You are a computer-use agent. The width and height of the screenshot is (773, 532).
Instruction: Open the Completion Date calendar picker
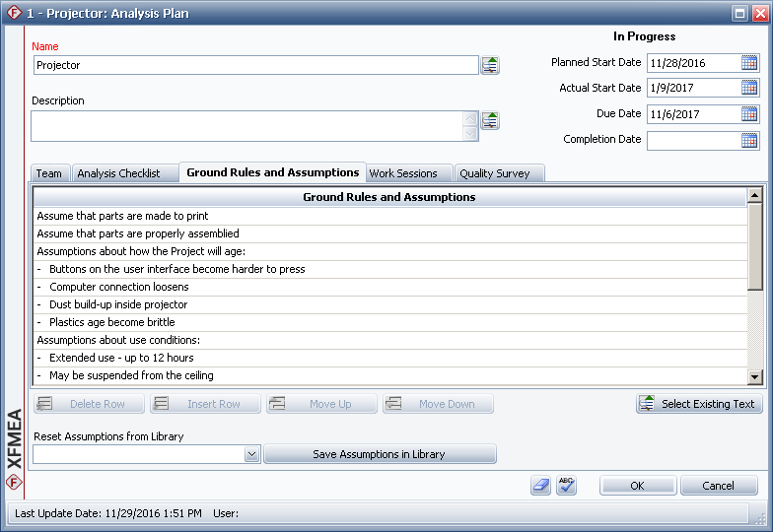click(x=749, y=140)
